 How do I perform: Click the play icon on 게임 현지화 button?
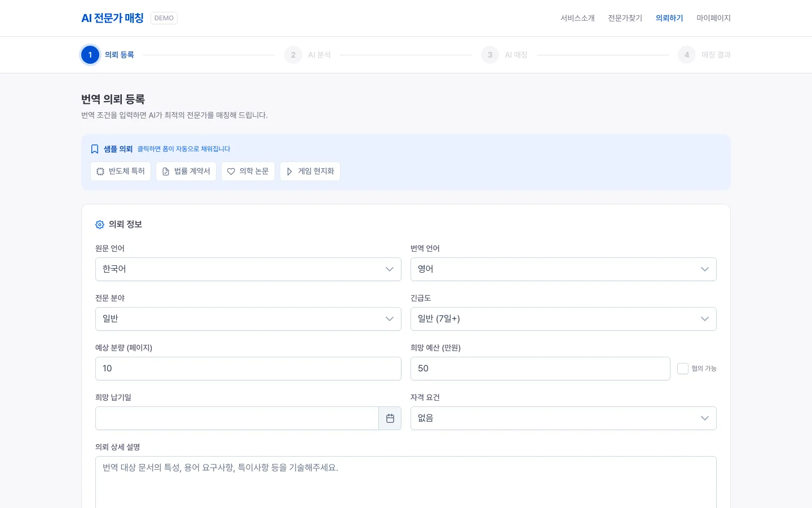pos(289,172)
